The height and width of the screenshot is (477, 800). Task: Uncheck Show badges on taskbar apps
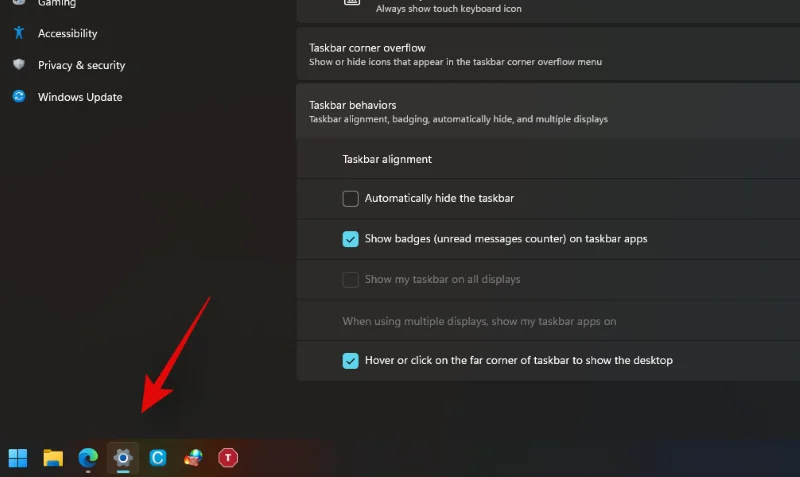[351, 239]
